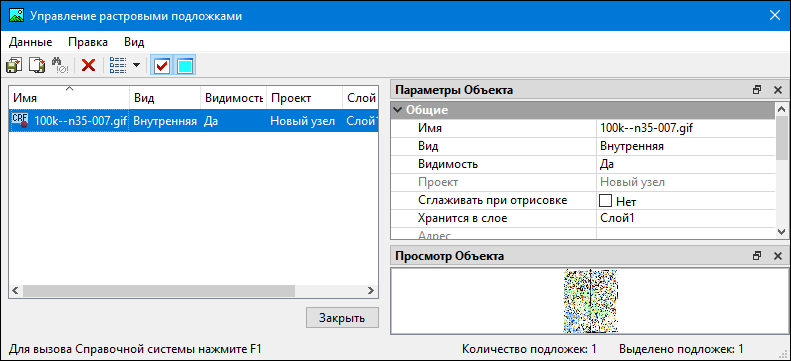Click the first toolbar icon with floppy disk and page
Screen dimensions: 791x361
pyautogui.click(x=14, y=66)
